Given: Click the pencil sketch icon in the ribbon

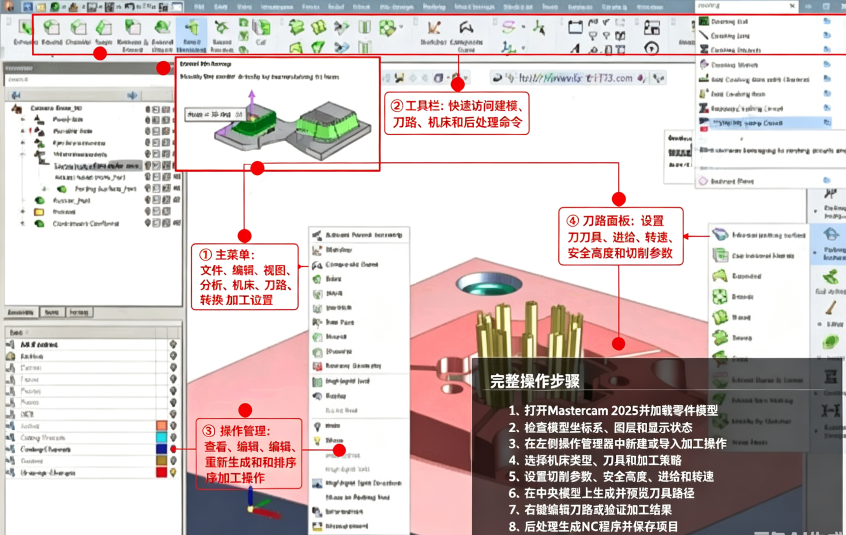Looking at the screenshot, I should (434, 28).
